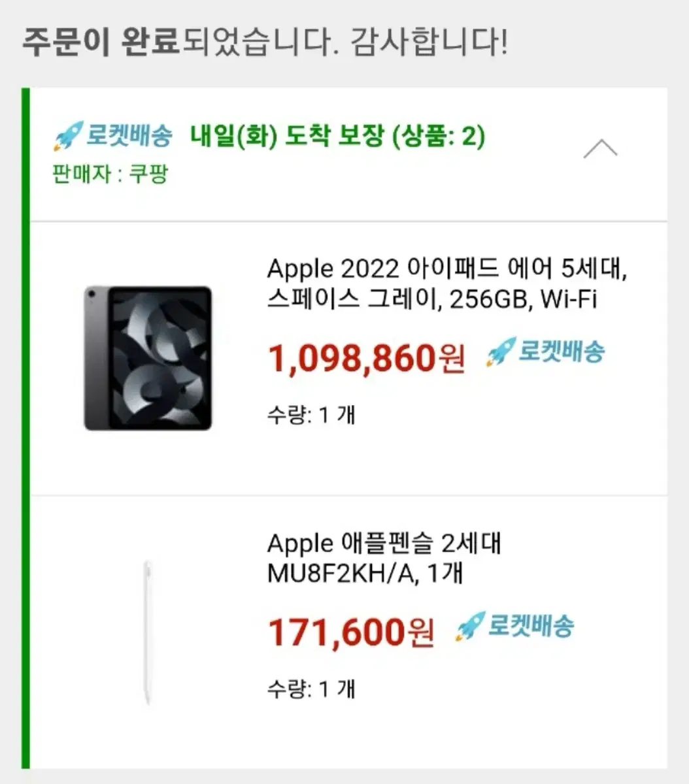
Task: Click the green vertical bar beside the order
Action: coord(25,428)
